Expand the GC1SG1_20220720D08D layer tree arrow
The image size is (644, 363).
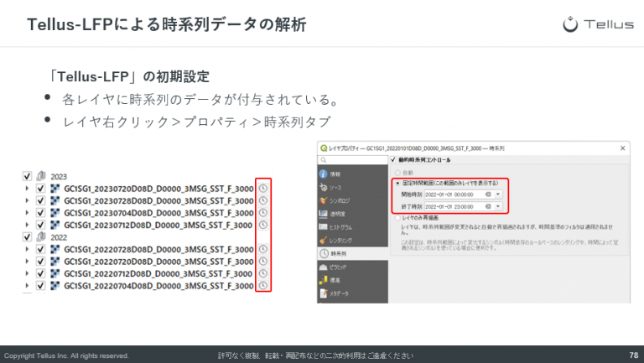(27, 262)
